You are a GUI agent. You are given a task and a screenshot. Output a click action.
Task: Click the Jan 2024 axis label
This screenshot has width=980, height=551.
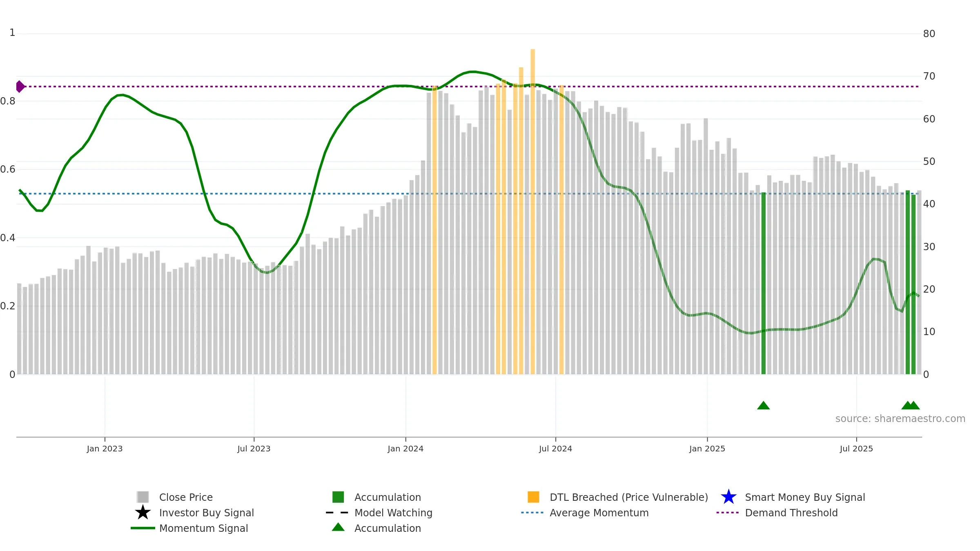point(405,449)
